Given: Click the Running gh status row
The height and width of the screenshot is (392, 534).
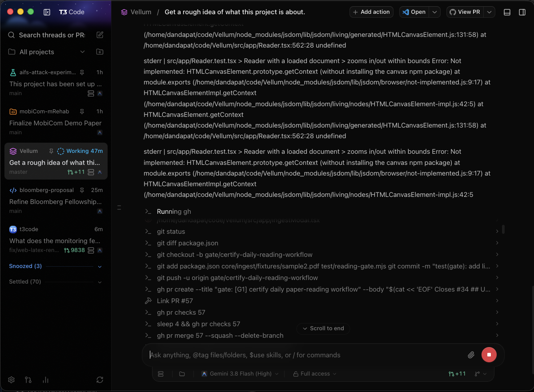Looking at the screenshot, I should click(x=168, y=212).
